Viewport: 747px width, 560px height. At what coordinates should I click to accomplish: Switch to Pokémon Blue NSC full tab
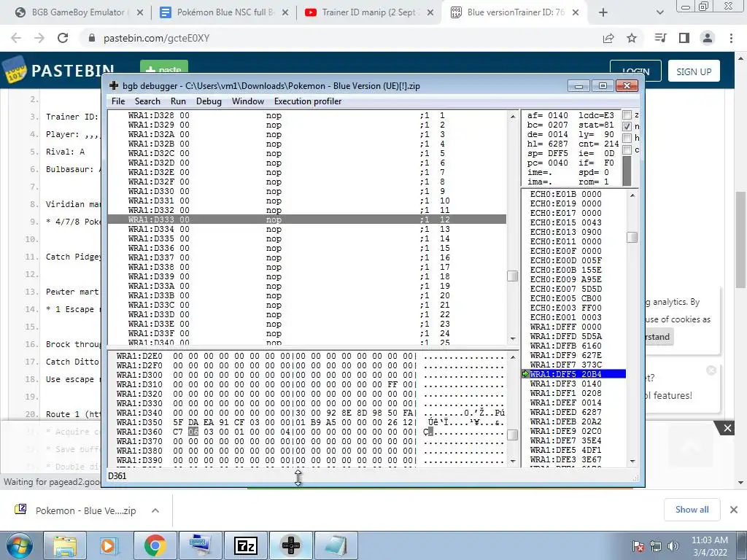tap(224, 12)
